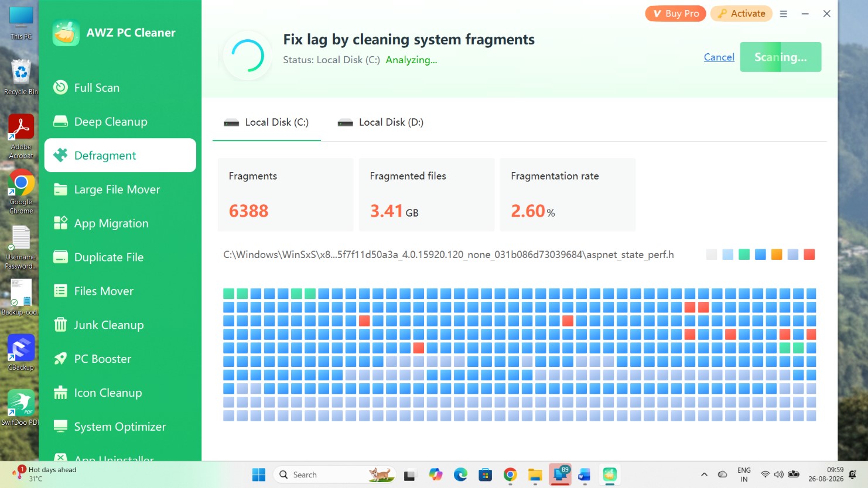Click the Icon Cleanup icon
The width and height of the screenshot is (868, 488).
point(60,393)
